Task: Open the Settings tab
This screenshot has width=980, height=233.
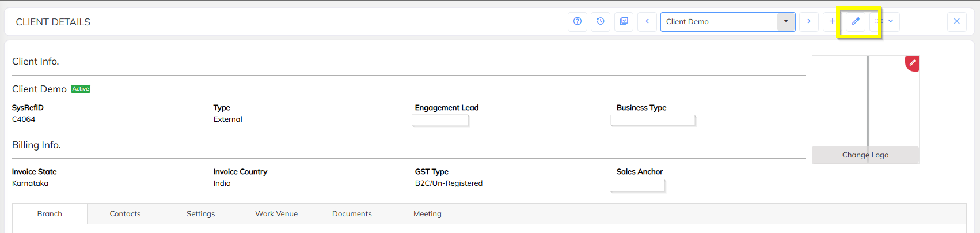Action: (x=200, y=213)
